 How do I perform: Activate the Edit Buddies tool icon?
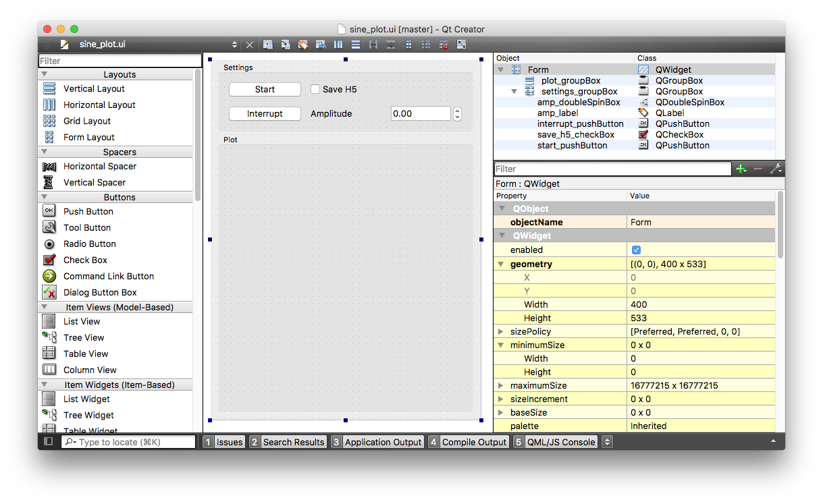pos(303,45)
